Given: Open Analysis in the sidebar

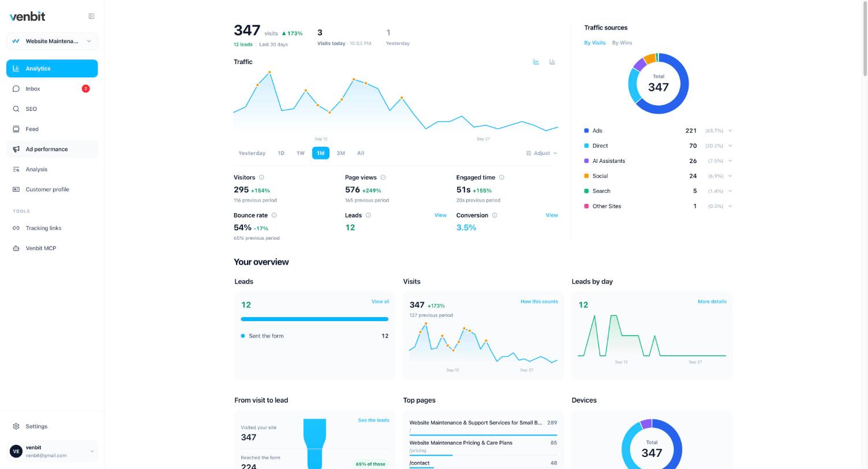Looking at the screenshot, I should (x=52, y=169).
